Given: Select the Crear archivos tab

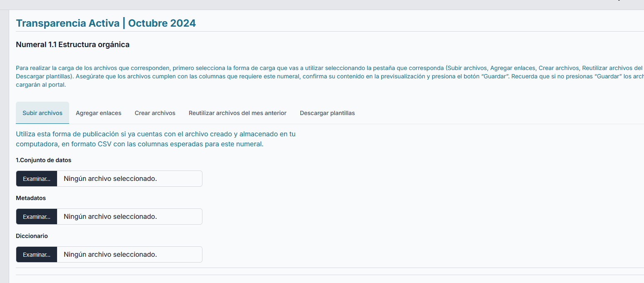Looking at the screenshot, I should coord(155,113).
